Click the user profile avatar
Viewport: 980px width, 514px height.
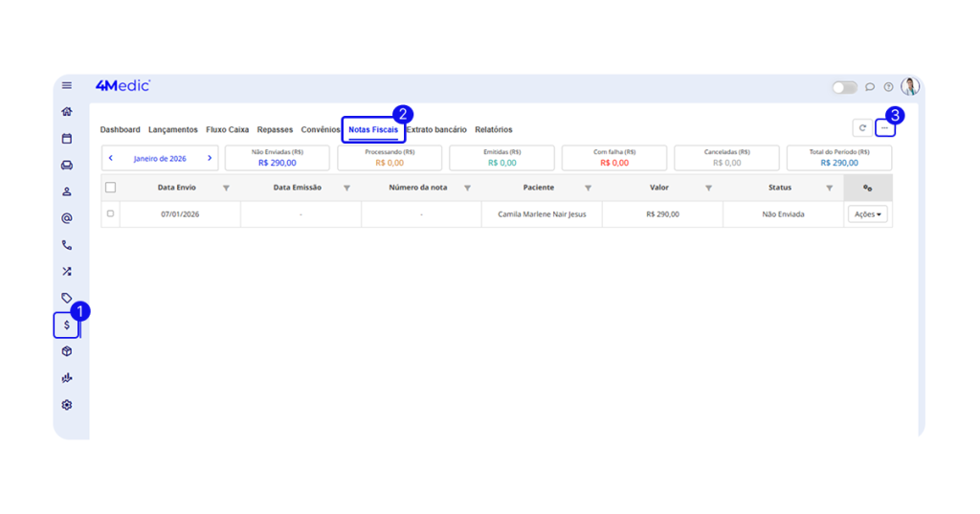coord(909,86)
